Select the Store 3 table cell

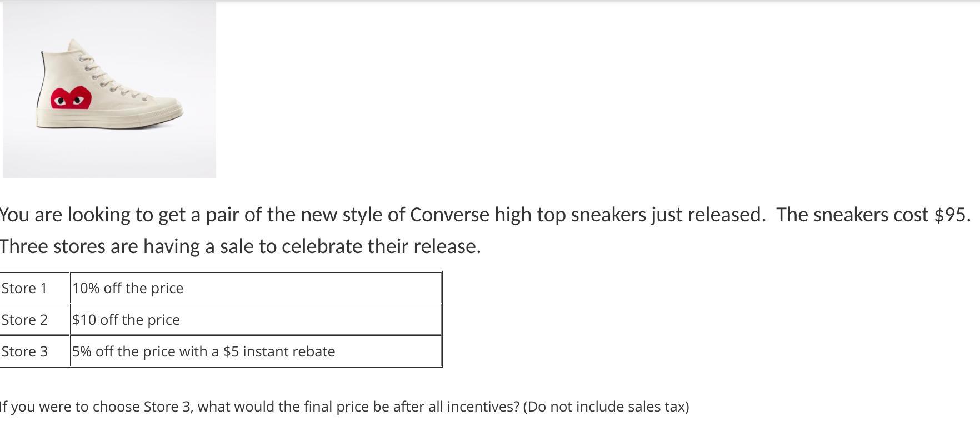24,351
